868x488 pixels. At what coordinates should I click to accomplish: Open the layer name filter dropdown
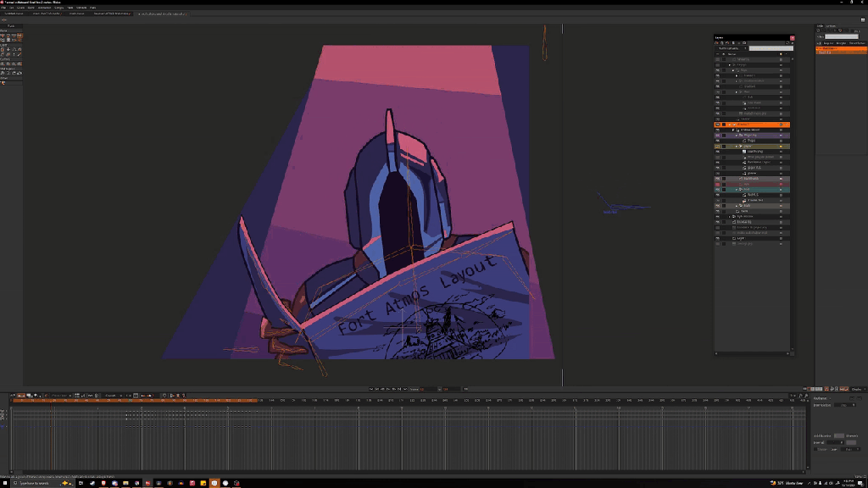[731, 48]
